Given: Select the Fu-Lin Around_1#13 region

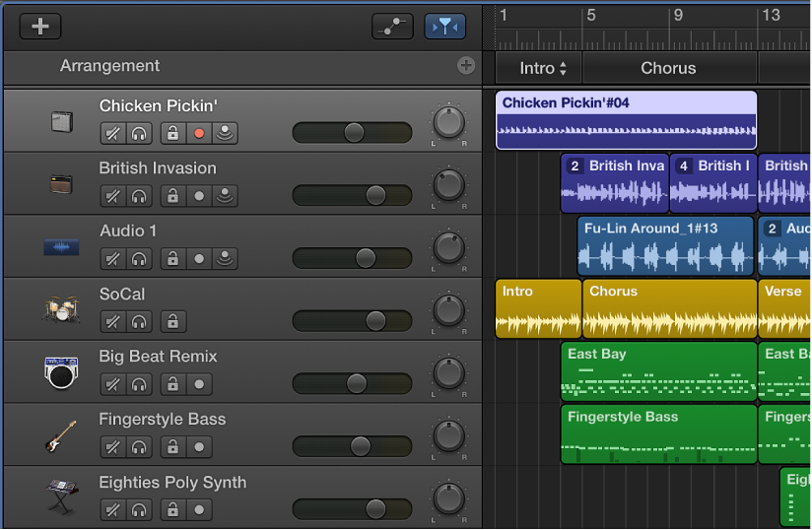Looking at the screenshot, I should [665, 246].
